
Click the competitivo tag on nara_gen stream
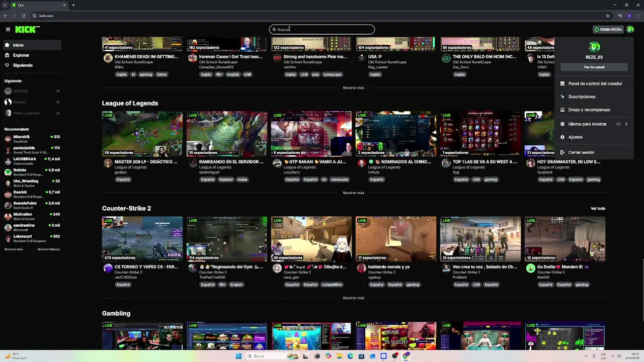[332, 285]
